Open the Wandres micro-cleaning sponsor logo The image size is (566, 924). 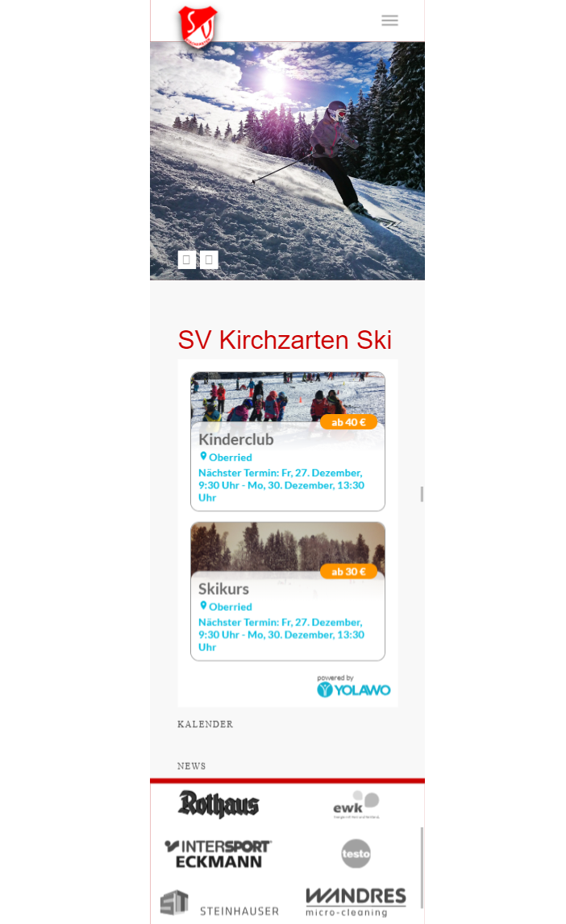tap(356, 902)
